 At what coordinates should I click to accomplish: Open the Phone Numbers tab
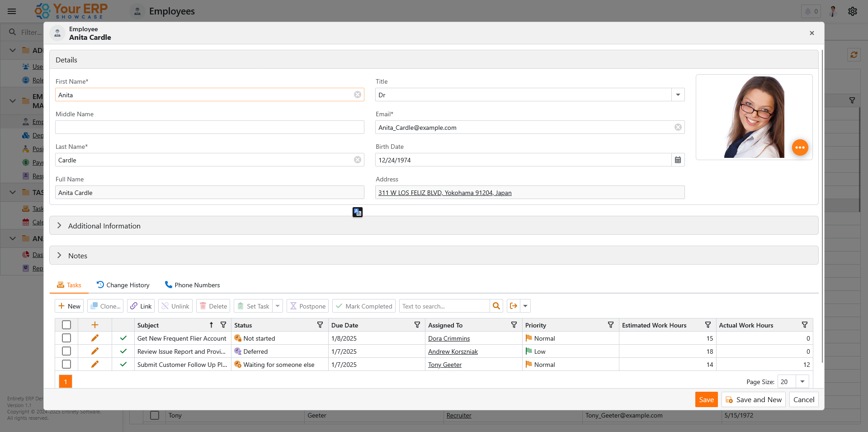point(192,285)
